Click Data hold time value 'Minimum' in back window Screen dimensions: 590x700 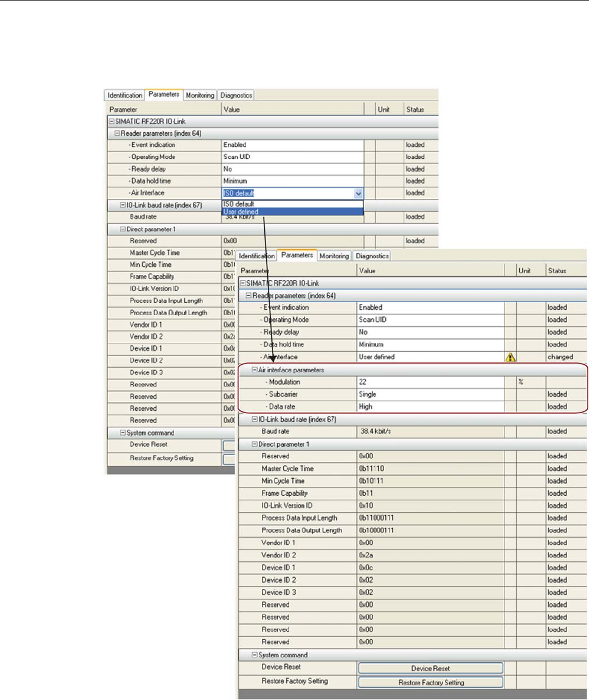[x=293, y=181]
